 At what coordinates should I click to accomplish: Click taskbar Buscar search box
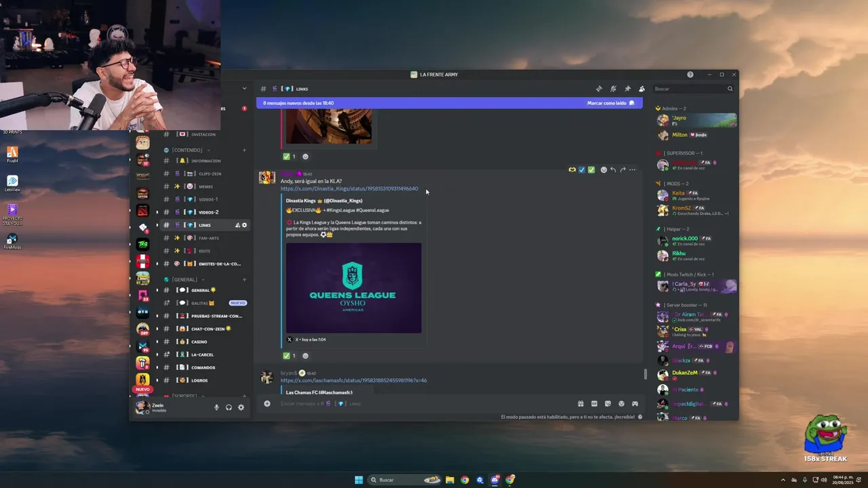pos(406,480)
